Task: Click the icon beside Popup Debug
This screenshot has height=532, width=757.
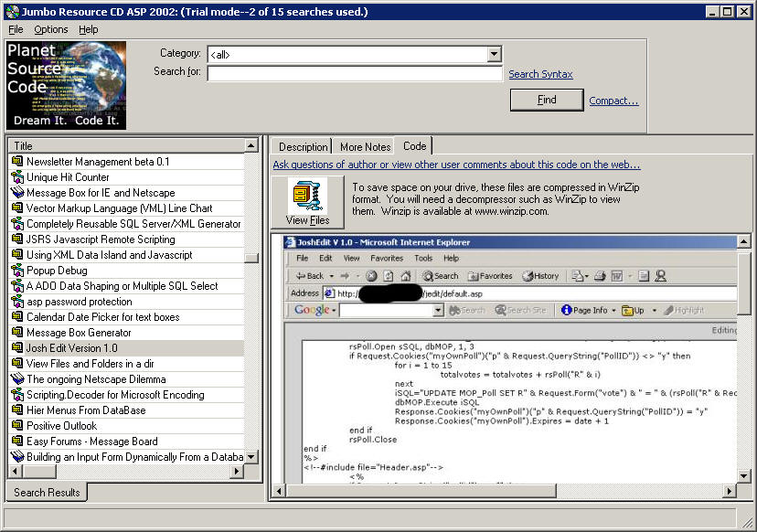Action: (17, 270)
